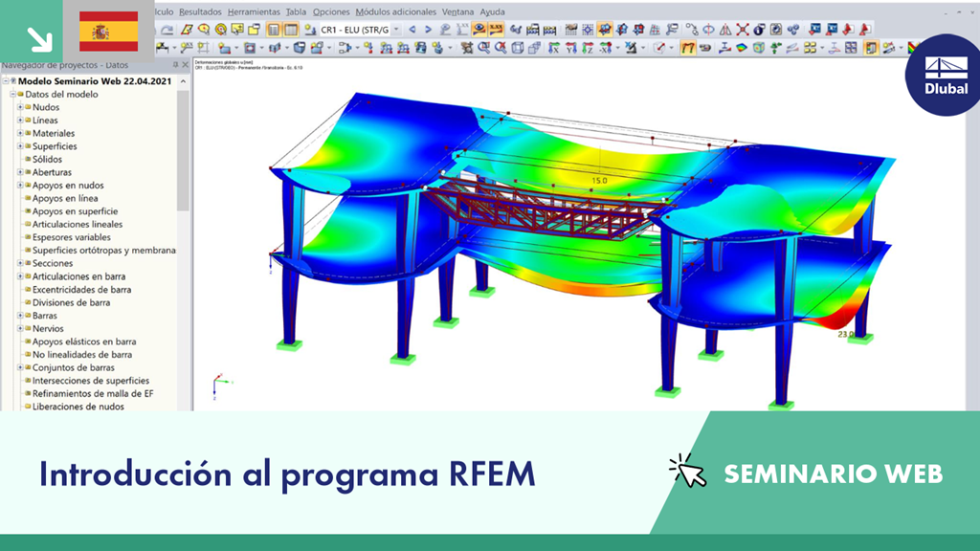Select Espesores variables tree item
The height and width of the screenshot is (551, 980).
[x=71, y=237]
